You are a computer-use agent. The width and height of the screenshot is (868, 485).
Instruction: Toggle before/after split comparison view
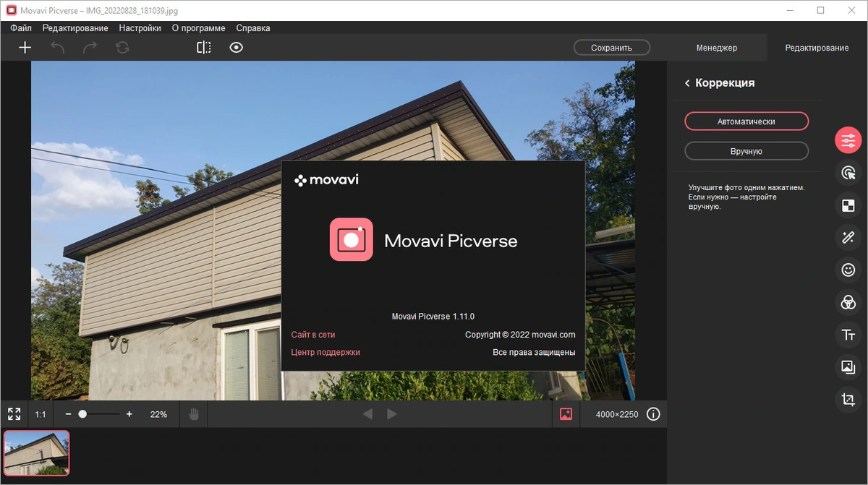coord(204,48)
